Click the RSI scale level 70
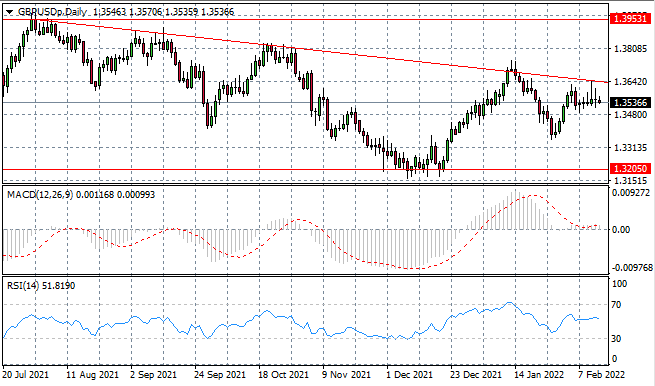This screenshot has height=386, width=655. (616, 305)
